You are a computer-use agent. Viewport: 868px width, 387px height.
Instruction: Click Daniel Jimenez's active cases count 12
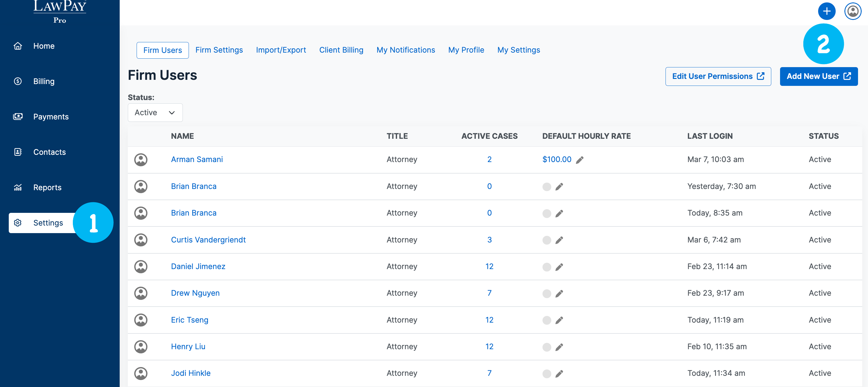489,266
